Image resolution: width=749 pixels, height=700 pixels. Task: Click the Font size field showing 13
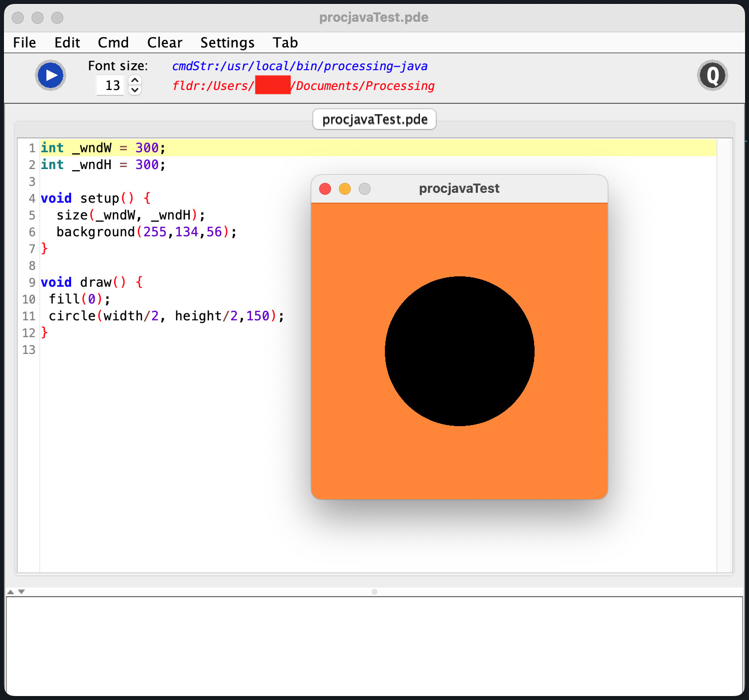(111, 86)
